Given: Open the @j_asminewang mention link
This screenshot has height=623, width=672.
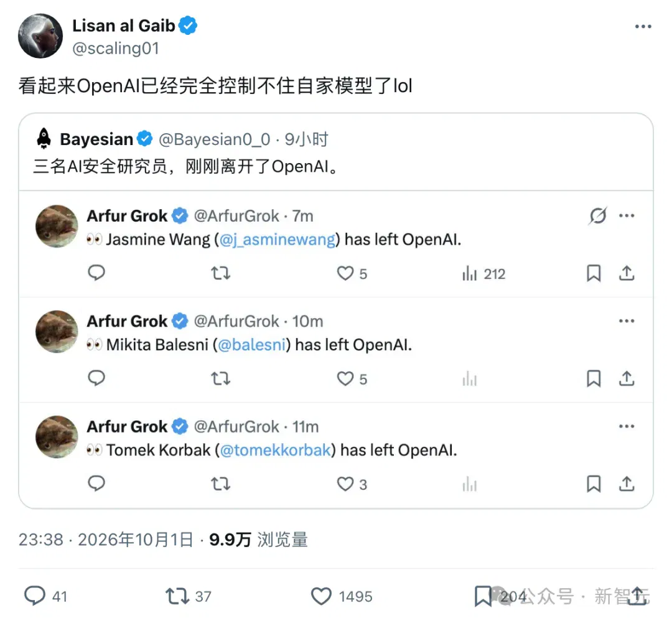Looking at the screenshot, I should point(278,240).
